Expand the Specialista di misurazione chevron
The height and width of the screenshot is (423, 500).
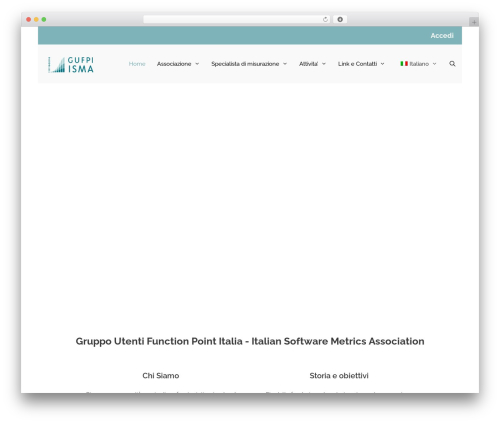(x=285, y=64)
